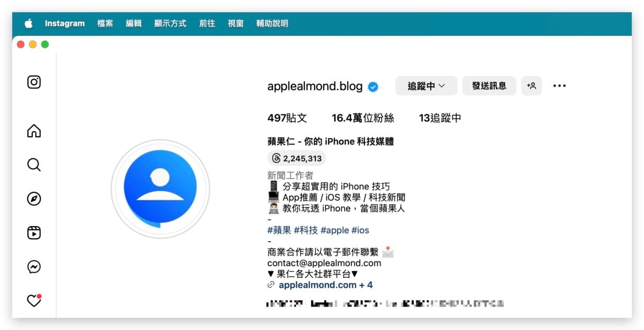
Task: Open the 13追蹤中 following list
Action: point(440,118)
